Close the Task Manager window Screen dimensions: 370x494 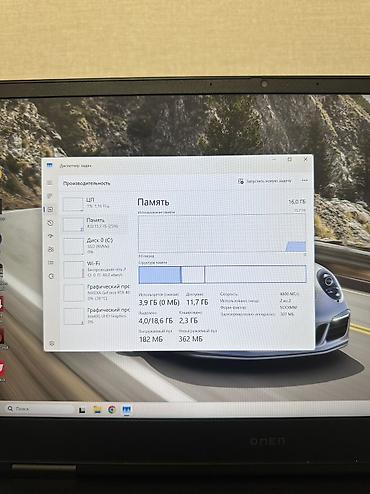pyautogui.click(x=306, y=159)
